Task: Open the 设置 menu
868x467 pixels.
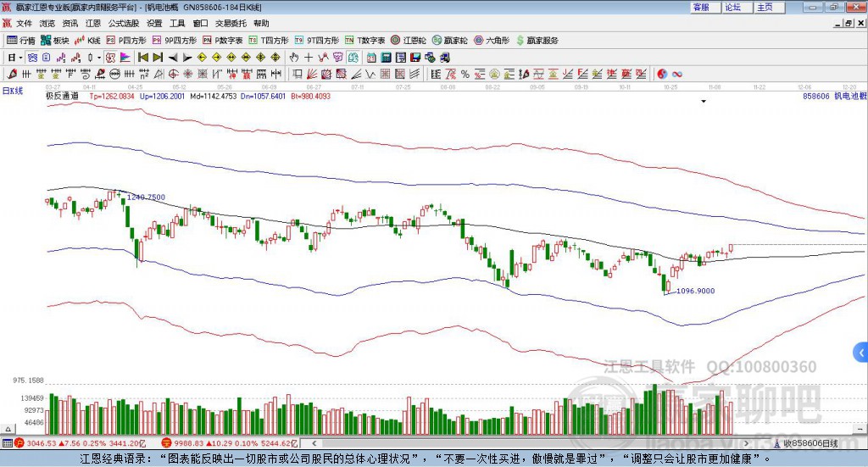Action: (x=154, y=23)
